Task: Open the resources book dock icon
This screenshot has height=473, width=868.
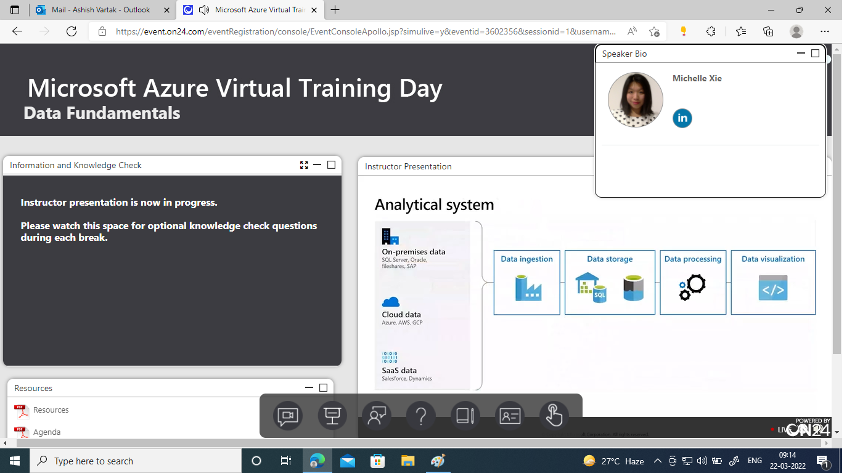Action: coord(465,416)
